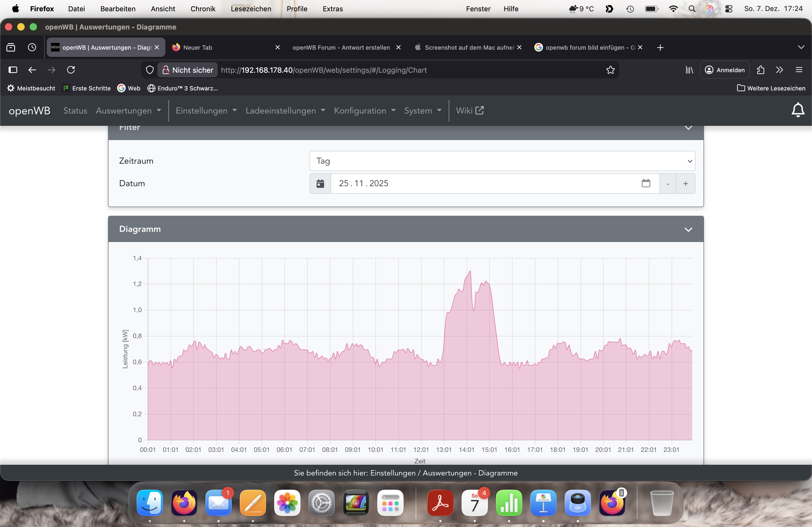Open the Wiki external link

[469, 111]
